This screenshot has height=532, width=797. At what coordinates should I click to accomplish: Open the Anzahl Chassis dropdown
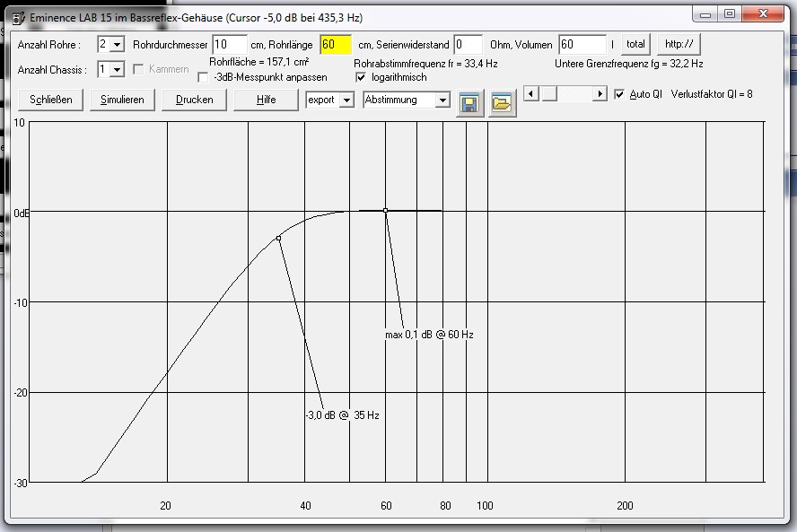[117, 69]
